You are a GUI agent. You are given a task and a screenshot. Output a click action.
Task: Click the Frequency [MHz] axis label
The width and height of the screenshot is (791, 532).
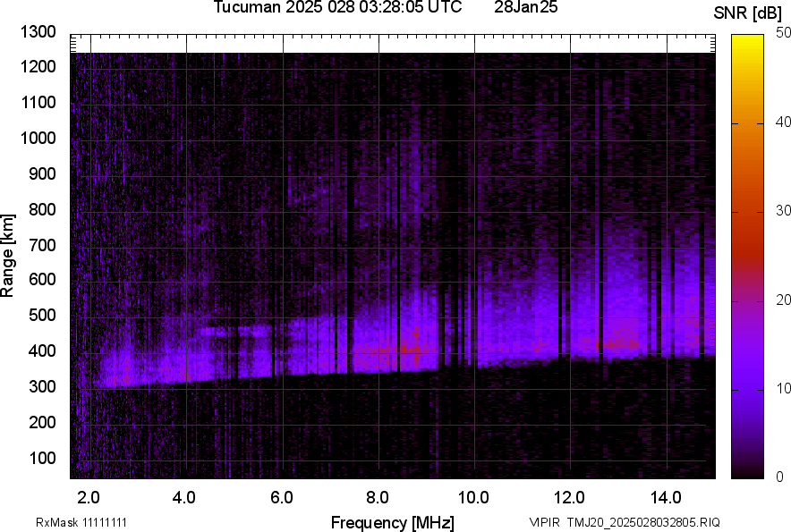click(x=392, y=522)
